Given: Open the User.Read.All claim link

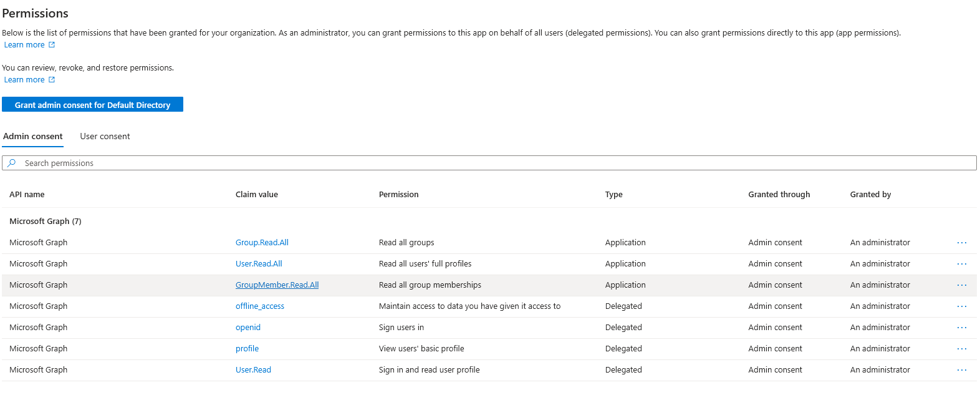Looking at the screenshot, I should pyautogui.click(x=259, y=264).
